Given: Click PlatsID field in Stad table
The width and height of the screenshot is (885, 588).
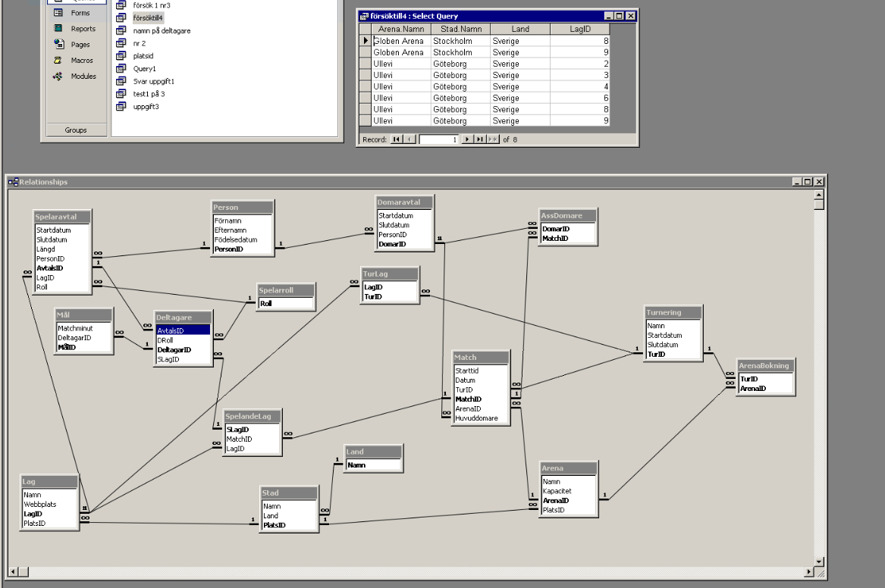Looking at the screenshot, I should (289, 525).
